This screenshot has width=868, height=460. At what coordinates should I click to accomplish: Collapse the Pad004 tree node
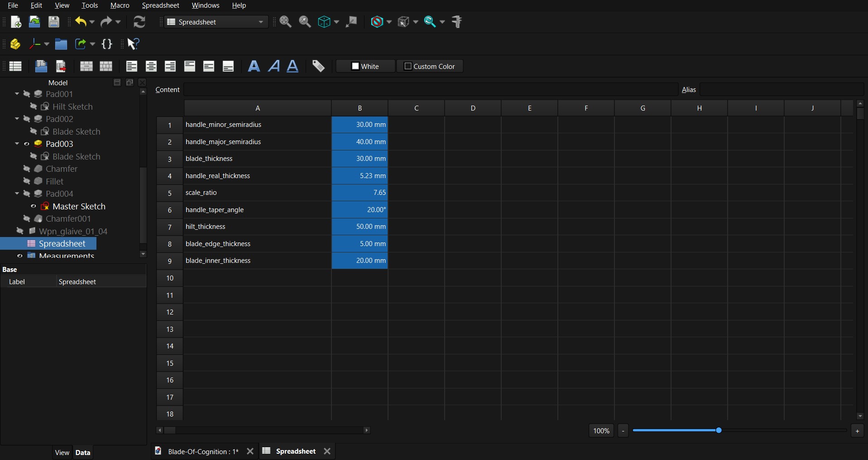(x=17, y=194)
